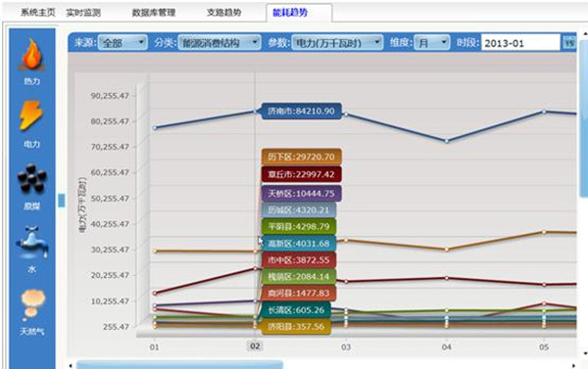Click the 平阴县:4298.79 tooltip label
The image size is (588, 369).
[x=299, y=227]
